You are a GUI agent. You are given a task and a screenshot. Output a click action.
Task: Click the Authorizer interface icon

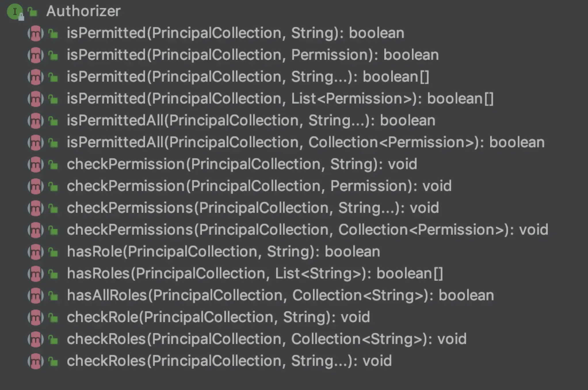point(15,12)
